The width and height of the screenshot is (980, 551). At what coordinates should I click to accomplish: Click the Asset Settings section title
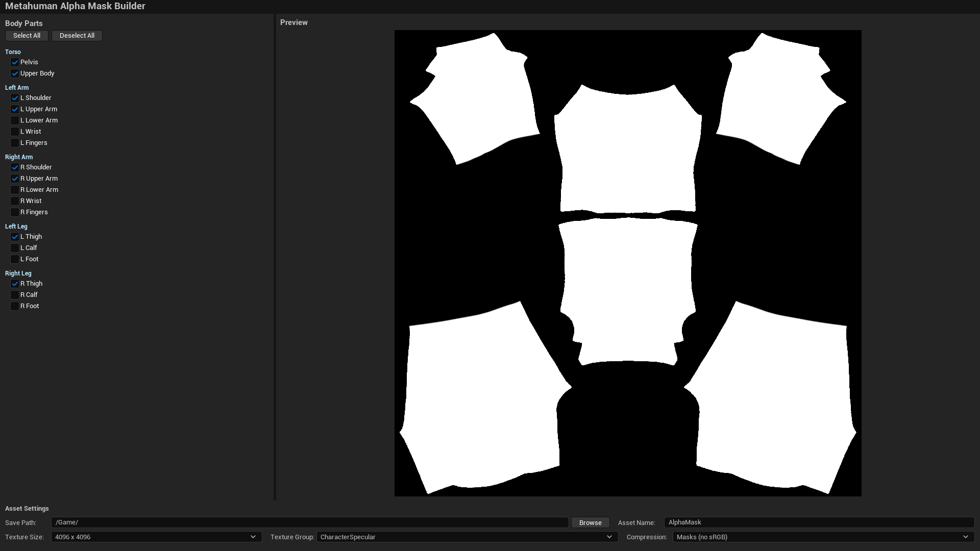pos(27,509)
